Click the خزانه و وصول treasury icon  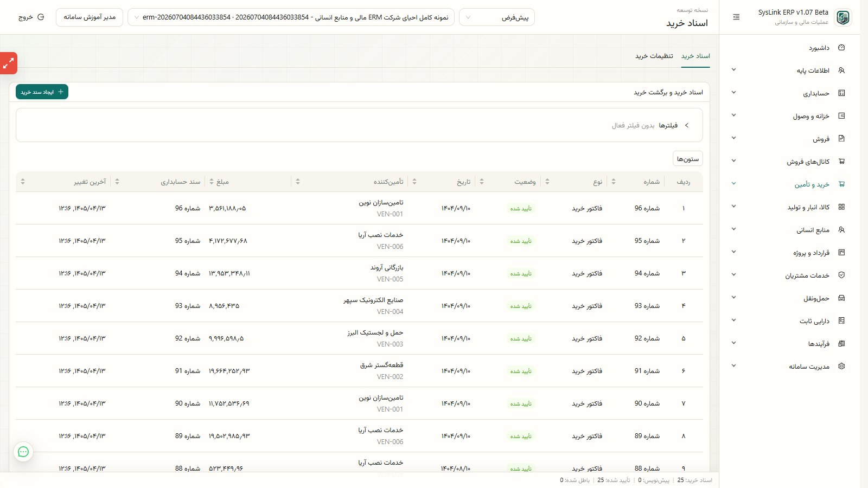pyautogui.click(x=841, y=116)
